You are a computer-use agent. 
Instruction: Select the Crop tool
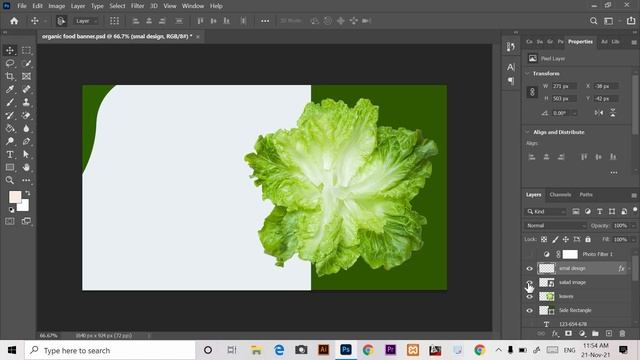[10, 76]
